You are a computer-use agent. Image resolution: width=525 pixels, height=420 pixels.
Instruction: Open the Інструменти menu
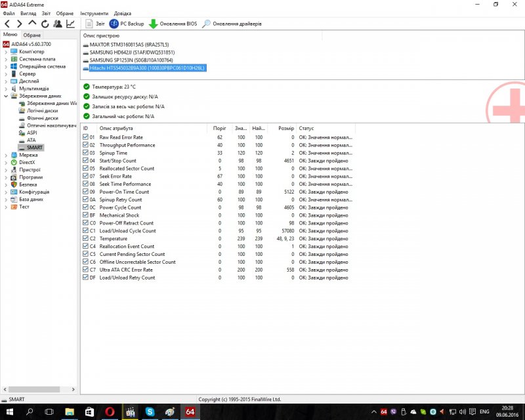pos(94,13)
